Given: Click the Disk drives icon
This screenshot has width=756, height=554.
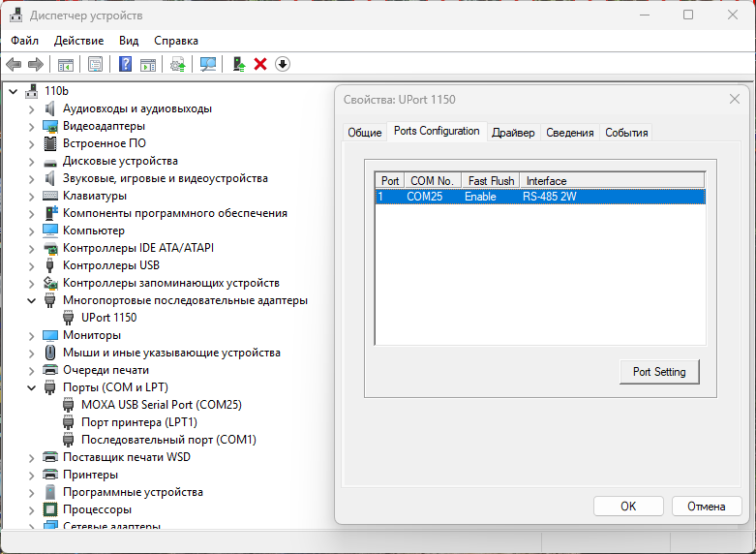Looking at the screenshot, I should tap(50, 162).
